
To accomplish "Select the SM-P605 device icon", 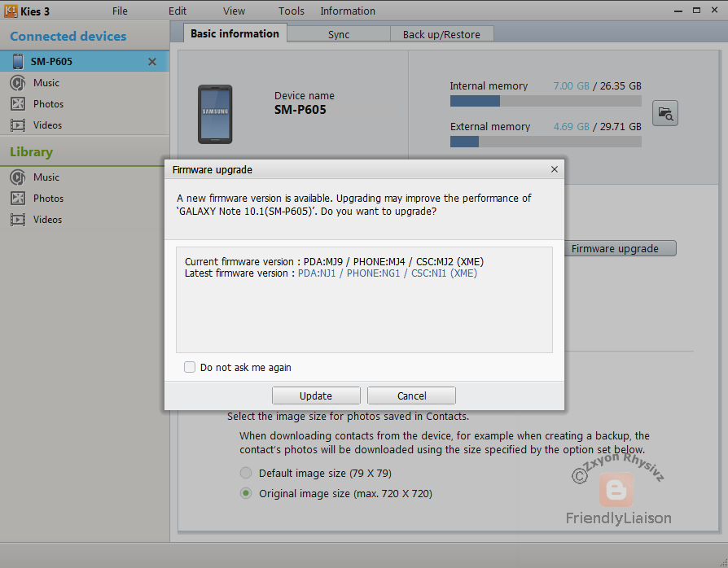I will pos(18,61).
